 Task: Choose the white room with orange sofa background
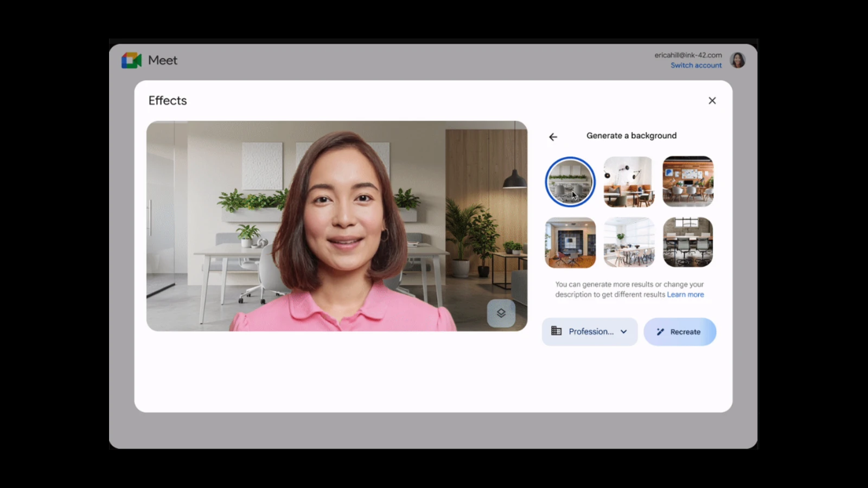click(x=629, y=182)
